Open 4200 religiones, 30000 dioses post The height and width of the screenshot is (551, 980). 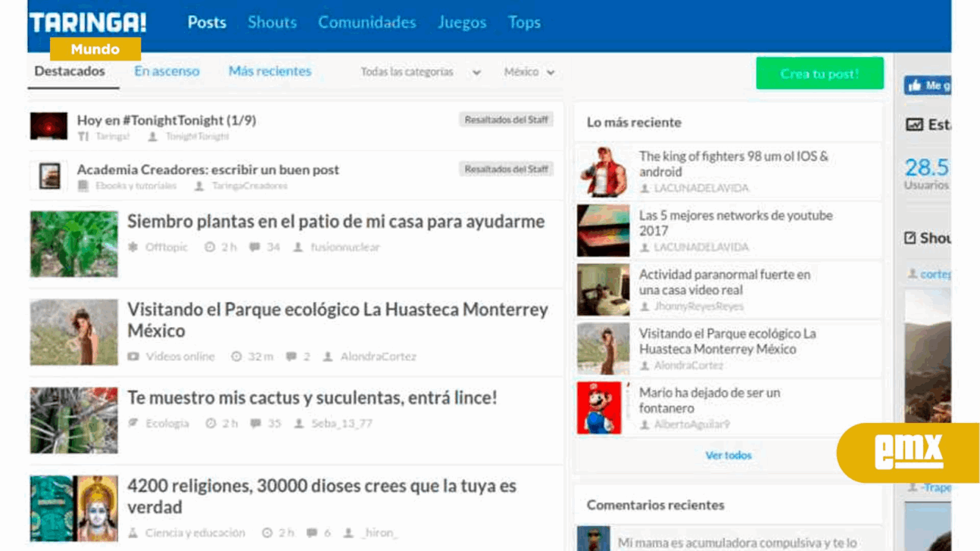[322, 497]
